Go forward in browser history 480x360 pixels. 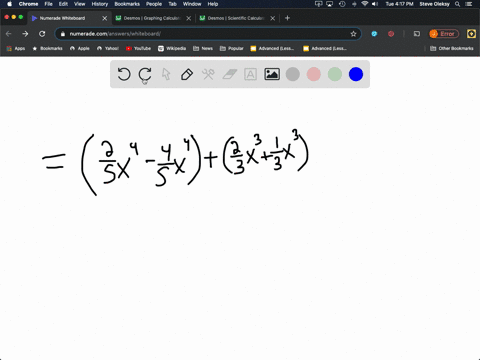25,34
